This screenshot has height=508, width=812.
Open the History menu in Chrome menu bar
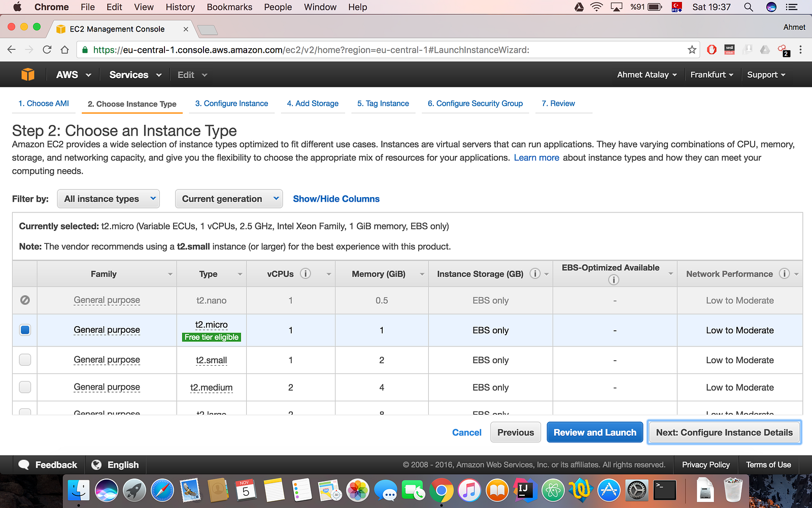click(180, 7)
